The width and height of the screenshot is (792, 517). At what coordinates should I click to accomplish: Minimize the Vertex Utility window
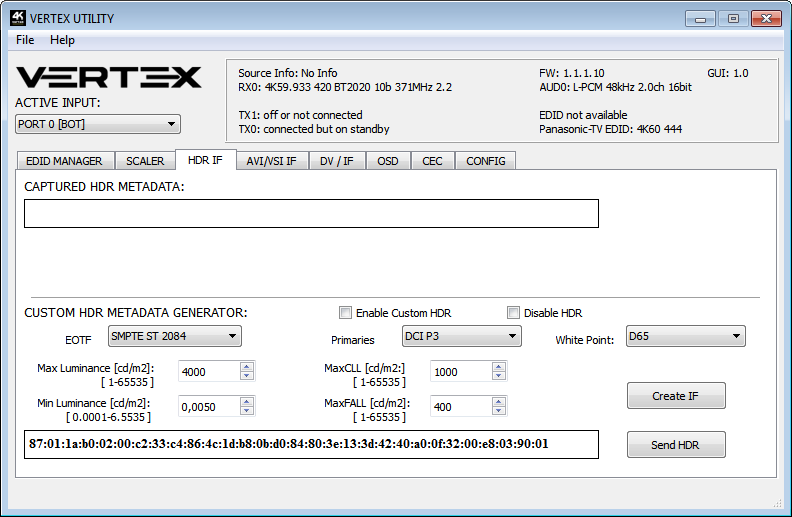700,19
